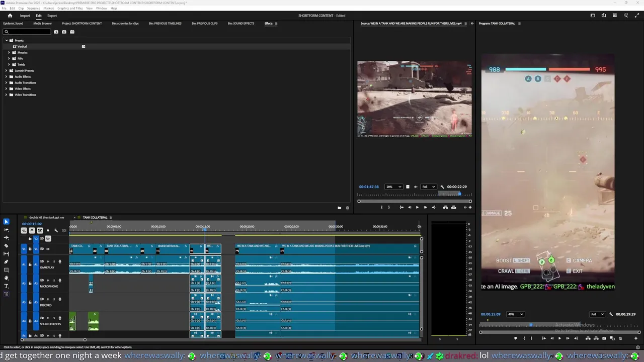Viewport: 644px width, 362px height.
Task: Click Program monitor button editor plus
Action: pos(635,338)
